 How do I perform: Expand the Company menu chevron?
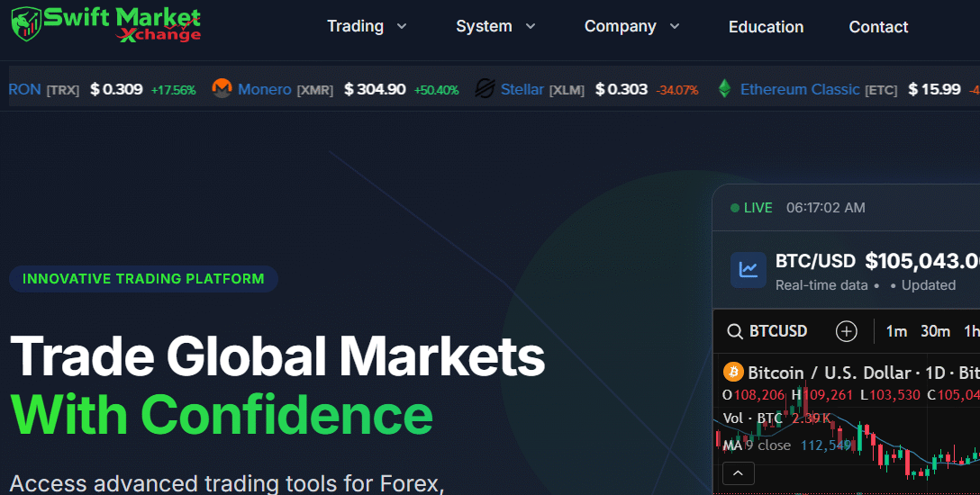click(x=675, y=26)
